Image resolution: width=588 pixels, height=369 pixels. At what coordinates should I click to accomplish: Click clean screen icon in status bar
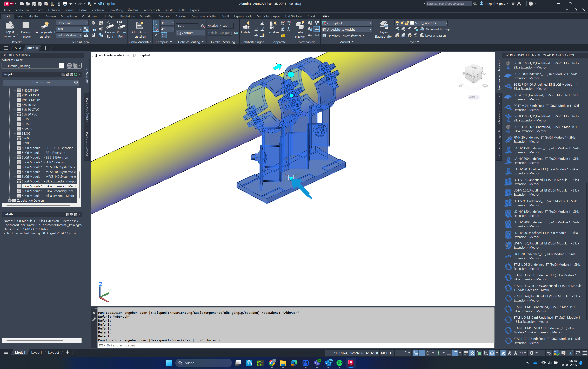578,353
